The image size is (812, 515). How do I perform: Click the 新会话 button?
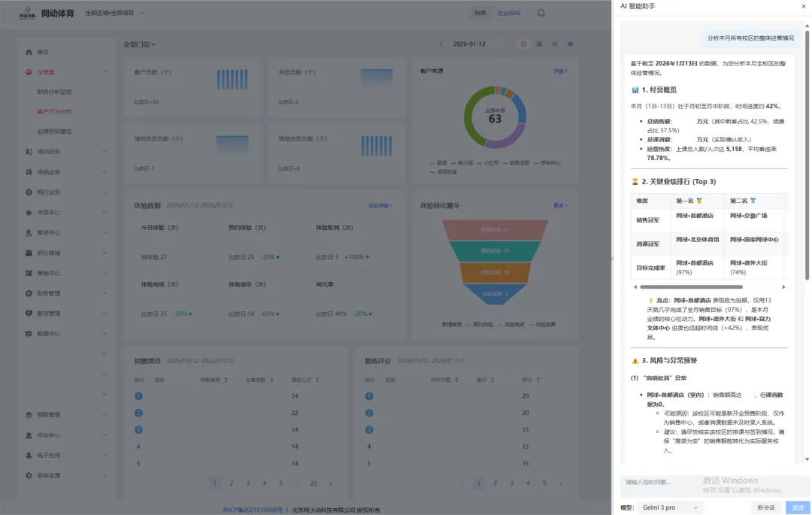click(x=766, y=507)
